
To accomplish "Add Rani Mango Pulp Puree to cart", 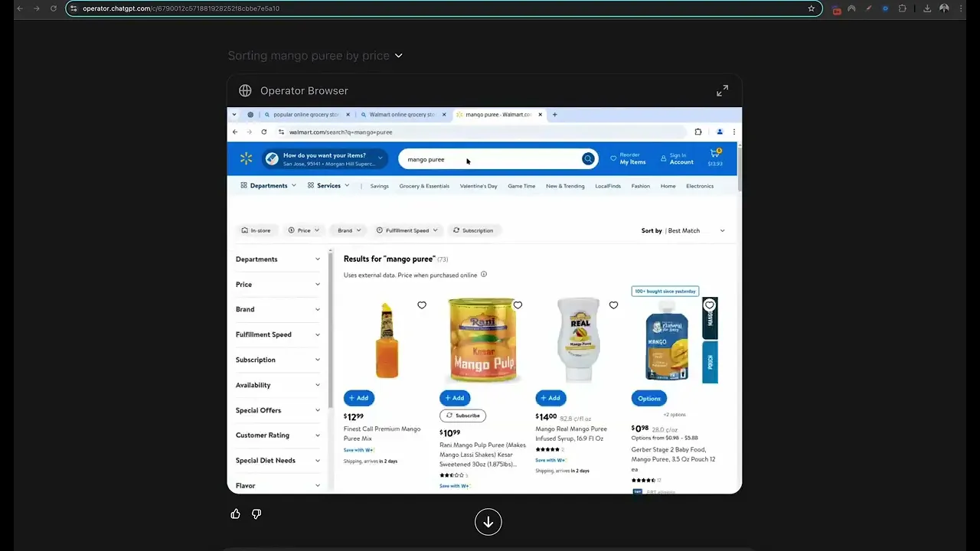I will click(x=455, y=398).
